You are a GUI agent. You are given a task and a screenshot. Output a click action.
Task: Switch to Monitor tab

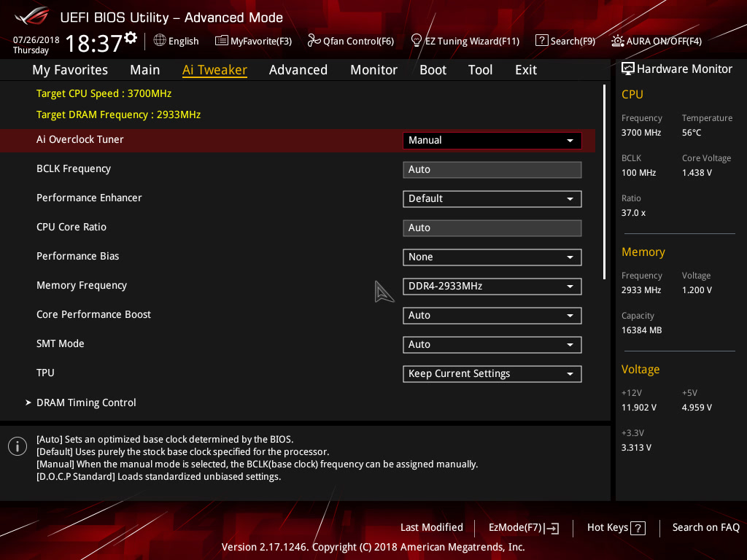374,70
